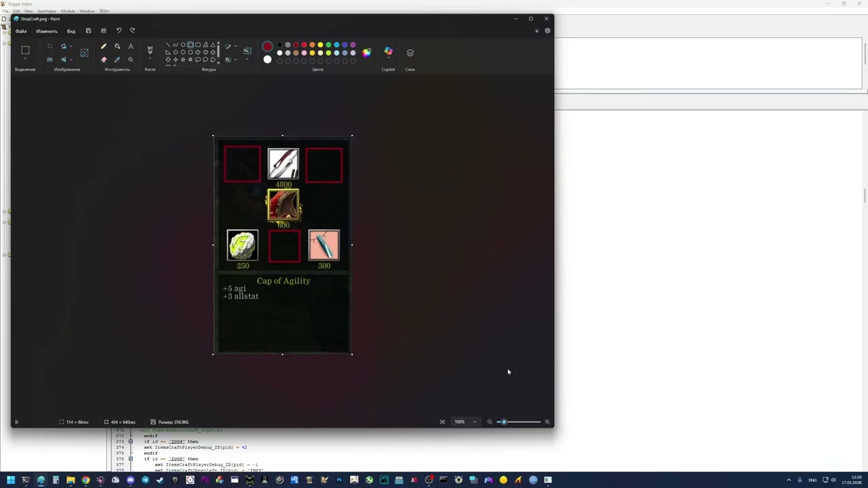Select the Brushes tool
This screenshot has height=488, width=868.
tap(150, 50)
